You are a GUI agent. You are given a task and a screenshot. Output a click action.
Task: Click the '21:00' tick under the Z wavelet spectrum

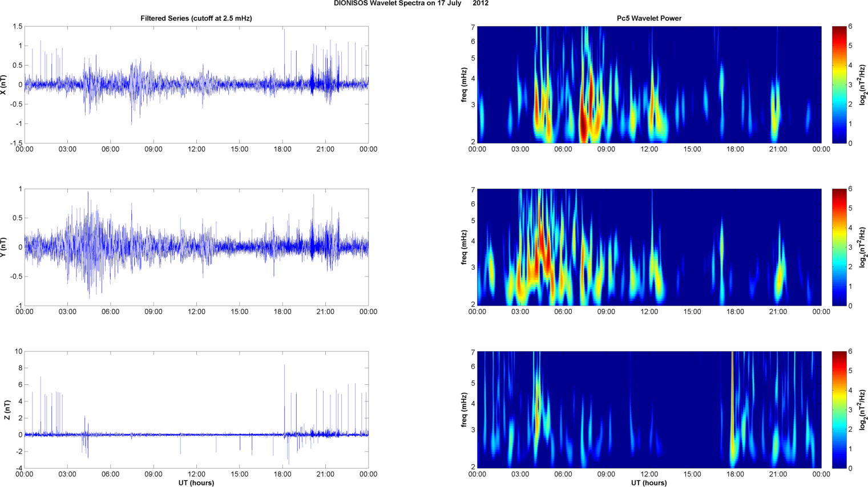[x=778, y=474]
